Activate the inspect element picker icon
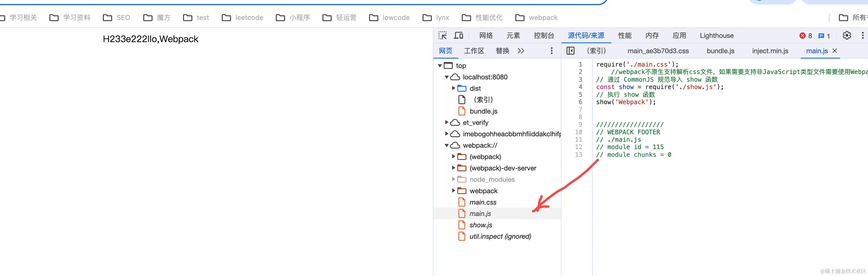The image size is (868, 276). [x=442, y=35]
